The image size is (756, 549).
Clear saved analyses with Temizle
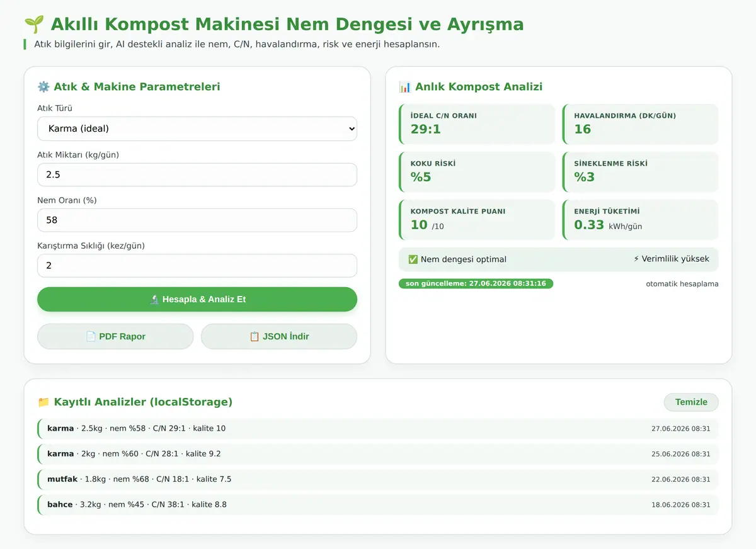pos(691,402)
